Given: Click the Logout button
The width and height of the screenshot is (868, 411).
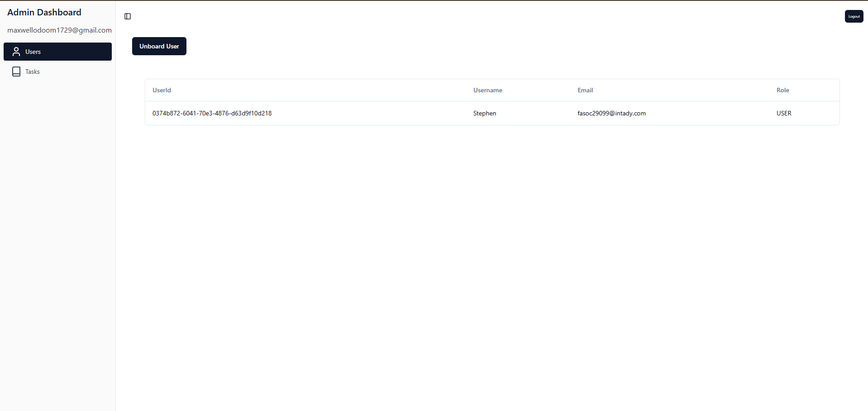Looking at the screenshot, I should [x=854, y=16].
